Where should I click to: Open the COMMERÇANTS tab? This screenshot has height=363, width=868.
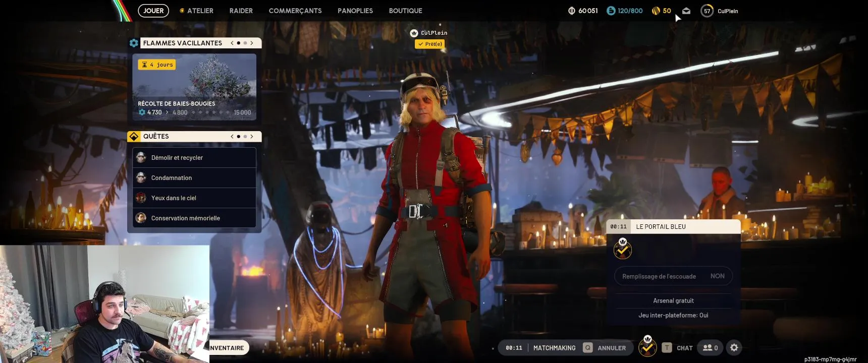click(295, 11)
